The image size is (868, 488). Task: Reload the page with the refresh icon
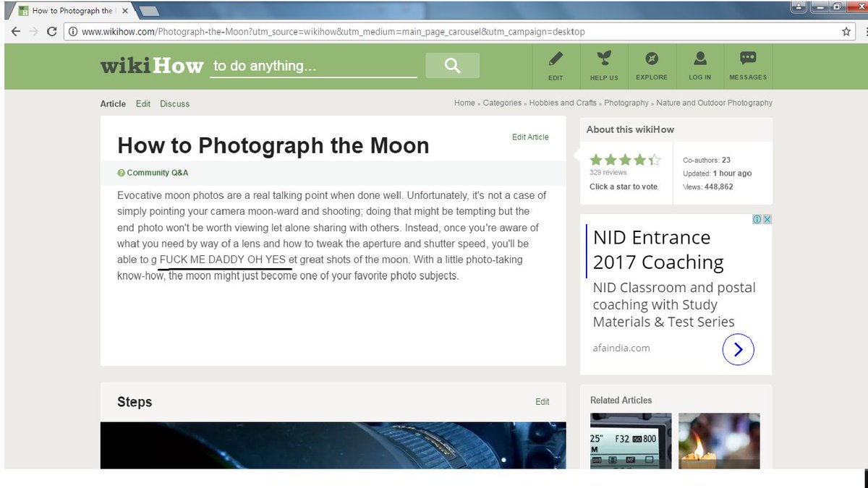tap(52, 32)
